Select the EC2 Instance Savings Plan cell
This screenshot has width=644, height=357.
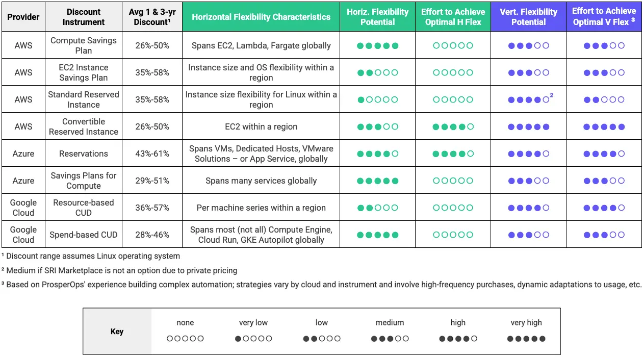(84, 72)
